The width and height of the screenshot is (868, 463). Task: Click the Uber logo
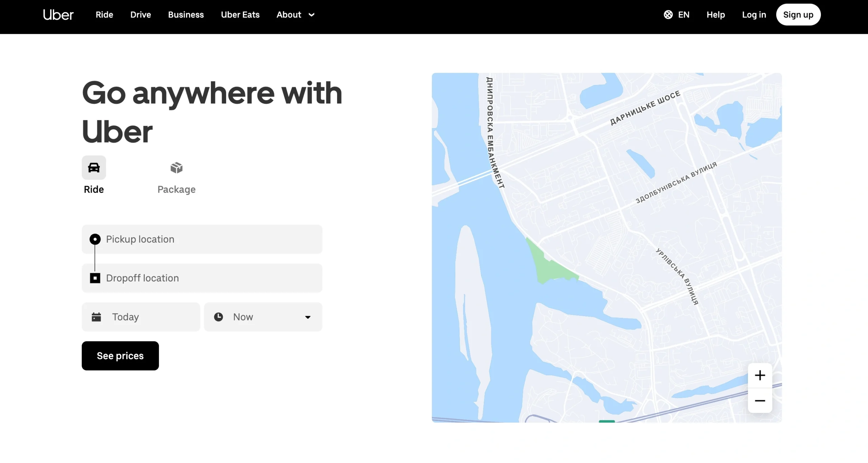58,15
